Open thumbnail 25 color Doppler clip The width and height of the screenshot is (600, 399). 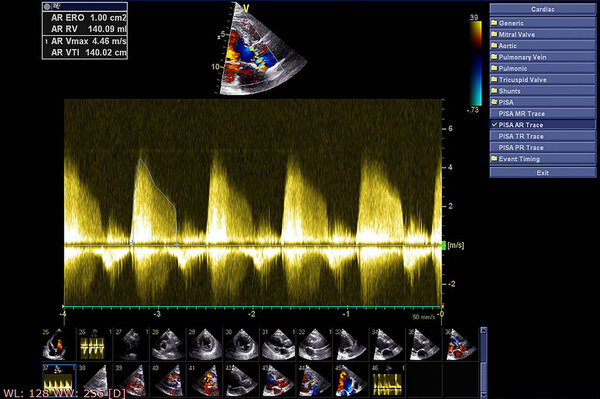58,344
